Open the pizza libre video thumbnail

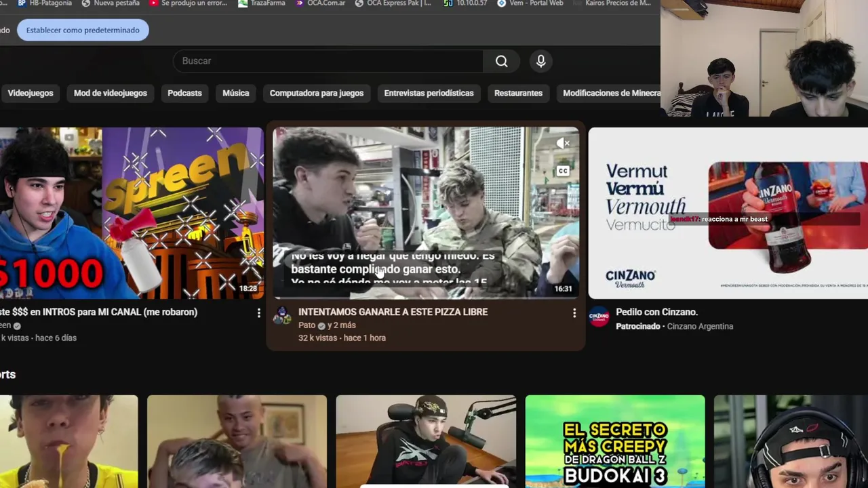[426, 213]
